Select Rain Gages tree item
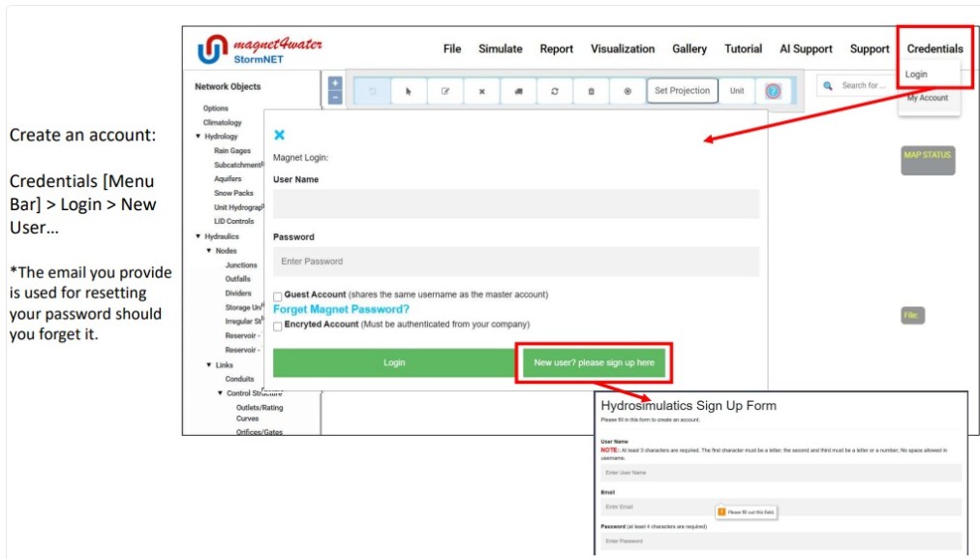Screen dimensions: 980x559 point(231,151)
